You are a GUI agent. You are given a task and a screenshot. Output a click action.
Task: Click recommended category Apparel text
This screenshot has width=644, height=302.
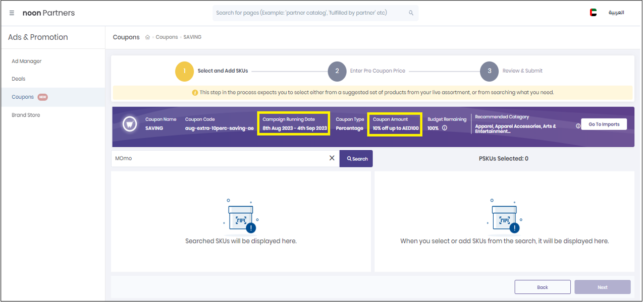[x=515, y=129]
